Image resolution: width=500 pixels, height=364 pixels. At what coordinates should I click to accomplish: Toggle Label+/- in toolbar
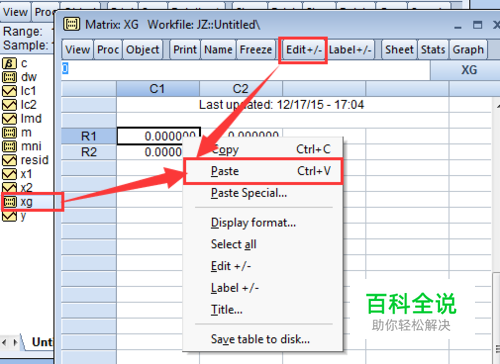tap(350, 50)
